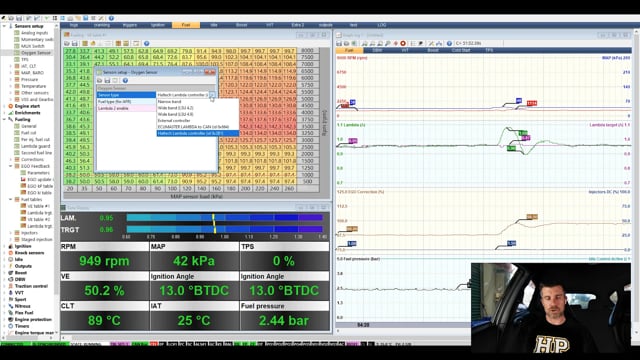
Task: Choose Wide band (LSU 4.9) option
Action: click(176, 114)
